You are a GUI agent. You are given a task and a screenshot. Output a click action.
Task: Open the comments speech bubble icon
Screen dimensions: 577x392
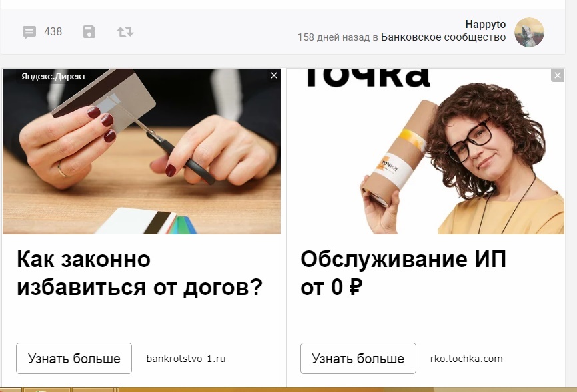point(29,32)
